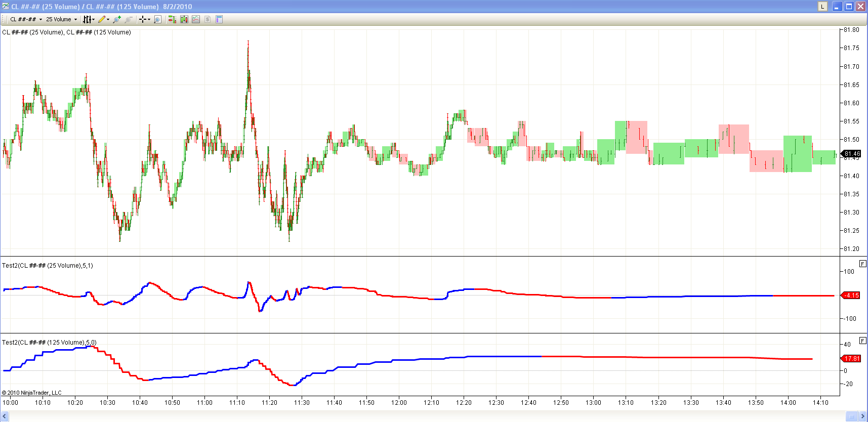
Task: Click the 10:00 time axis label
Action: pos(10,403)
